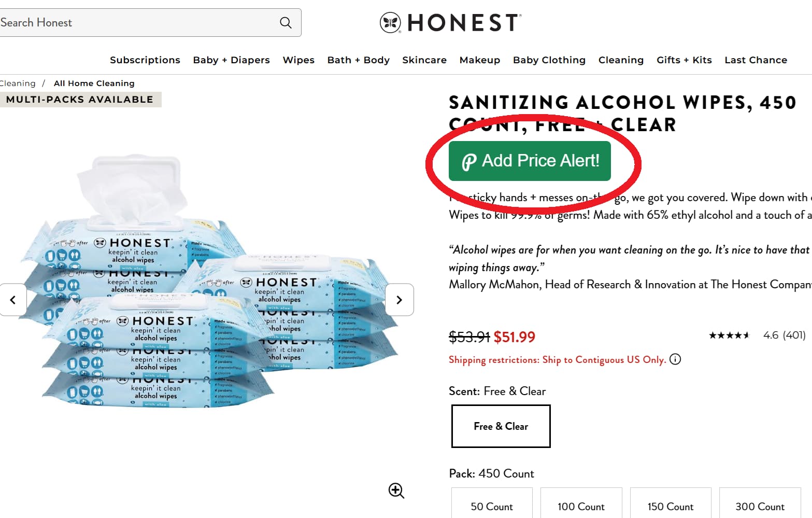
Task: Open the Gifts + Kits category menu
Action: click(x=684, y=60)
